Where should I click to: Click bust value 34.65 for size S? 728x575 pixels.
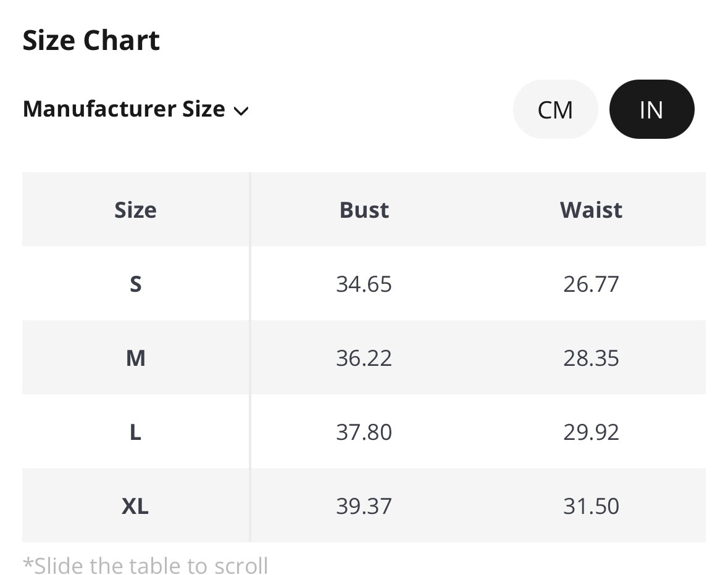[x=364, y=284]
